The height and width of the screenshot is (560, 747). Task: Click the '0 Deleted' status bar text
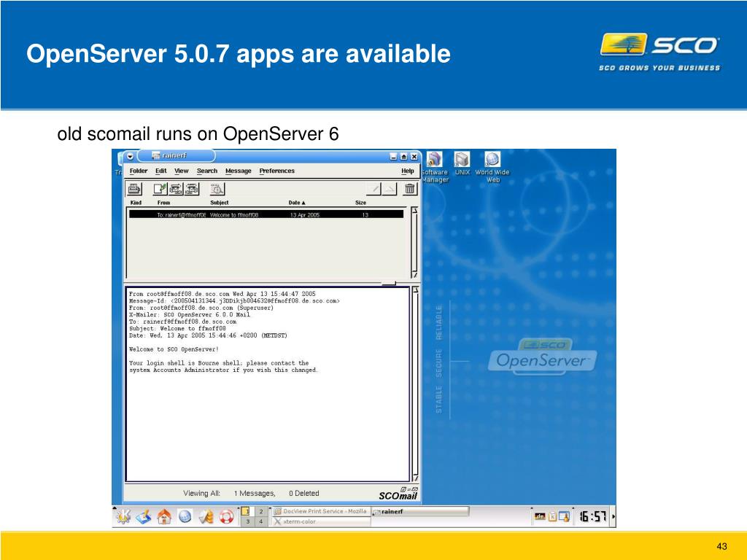coord(304,494)
